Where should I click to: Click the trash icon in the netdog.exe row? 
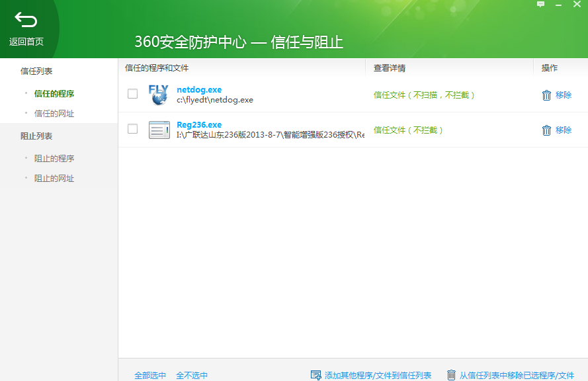546,95
